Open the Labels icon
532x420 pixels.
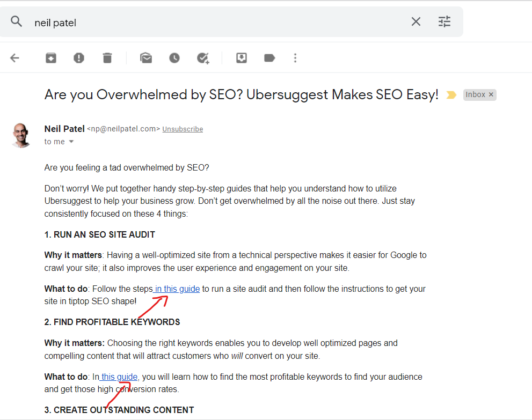[269, 58]
